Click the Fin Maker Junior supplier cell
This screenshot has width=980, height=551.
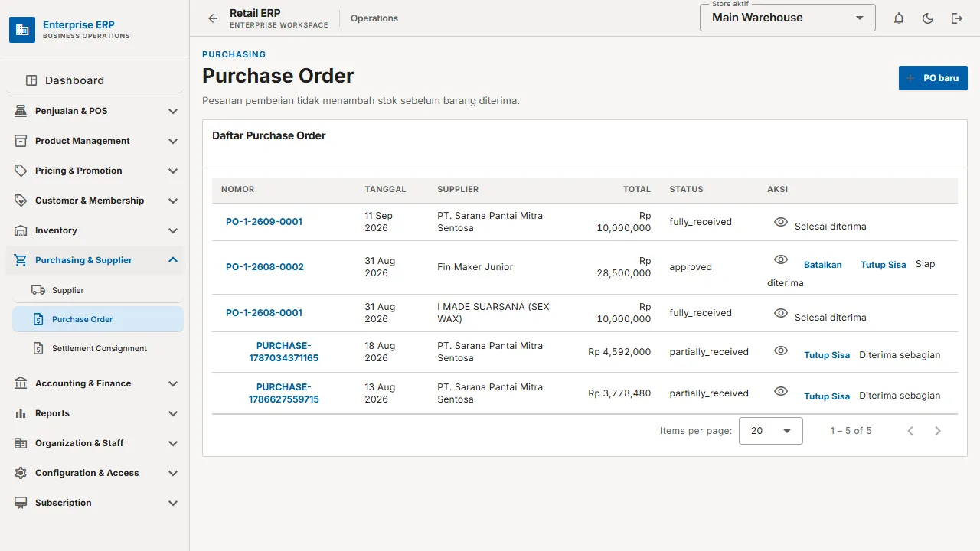click(x=475, y=267)
